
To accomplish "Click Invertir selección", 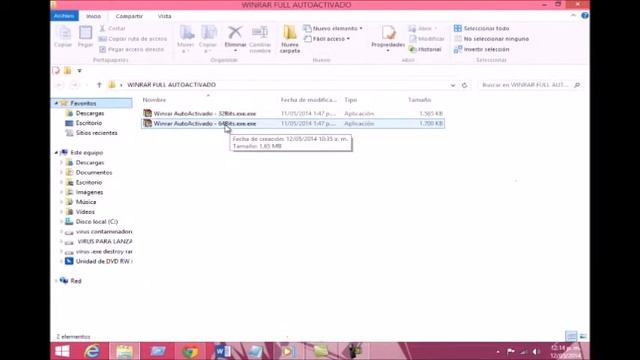I will point(482,49).
